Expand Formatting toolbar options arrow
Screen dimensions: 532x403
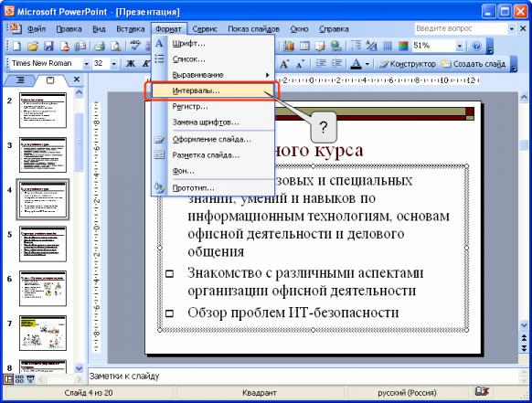tap(514, 64)
